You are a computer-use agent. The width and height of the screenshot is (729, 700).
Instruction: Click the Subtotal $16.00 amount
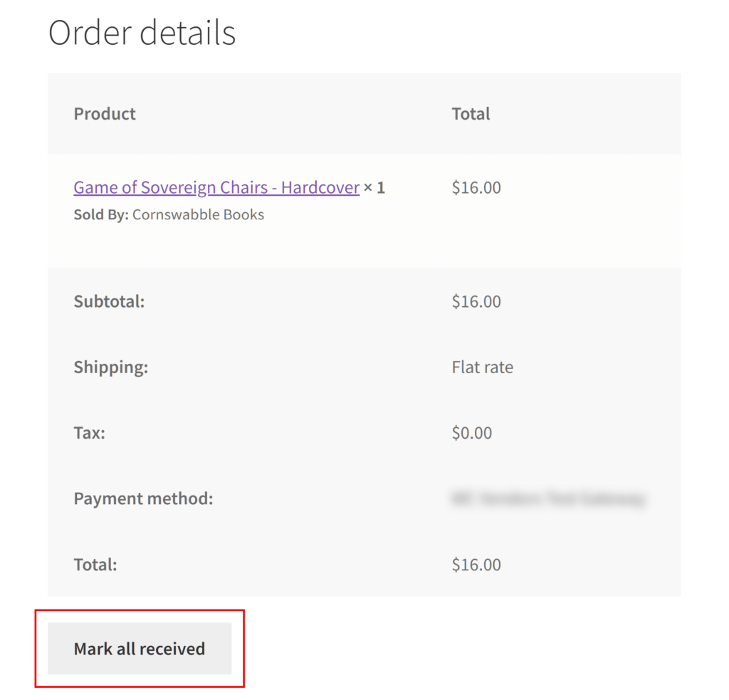click(476, 302)
